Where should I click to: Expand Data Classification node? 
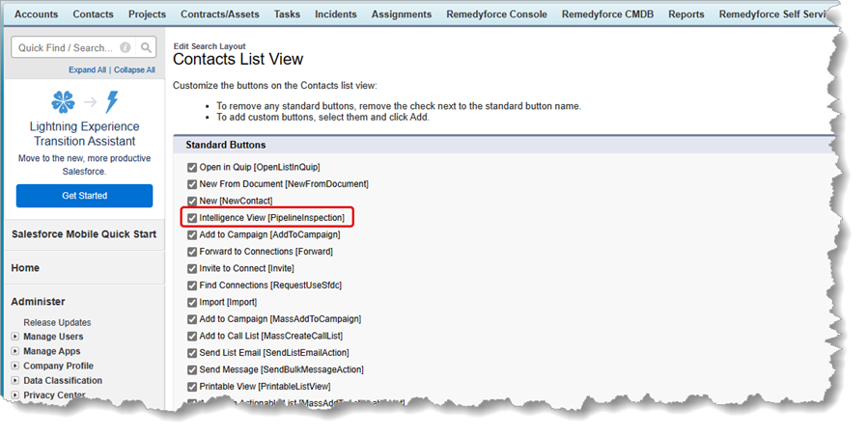point(14,380)
